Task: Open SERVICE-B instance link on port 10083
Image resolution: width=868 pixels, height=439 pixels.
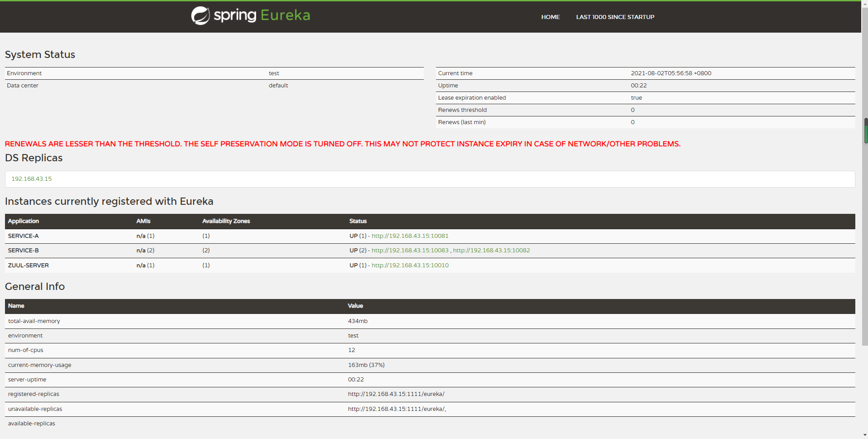Action: 410,251
